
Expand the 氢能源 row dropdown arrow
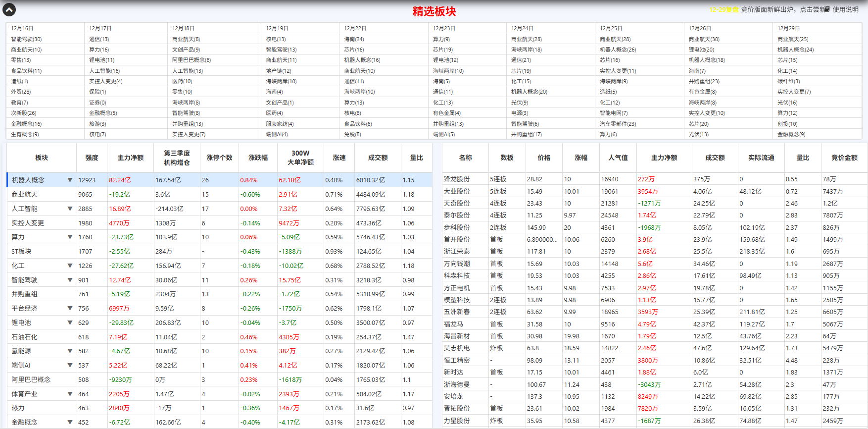pyautogui.click(x=70, y=351)
